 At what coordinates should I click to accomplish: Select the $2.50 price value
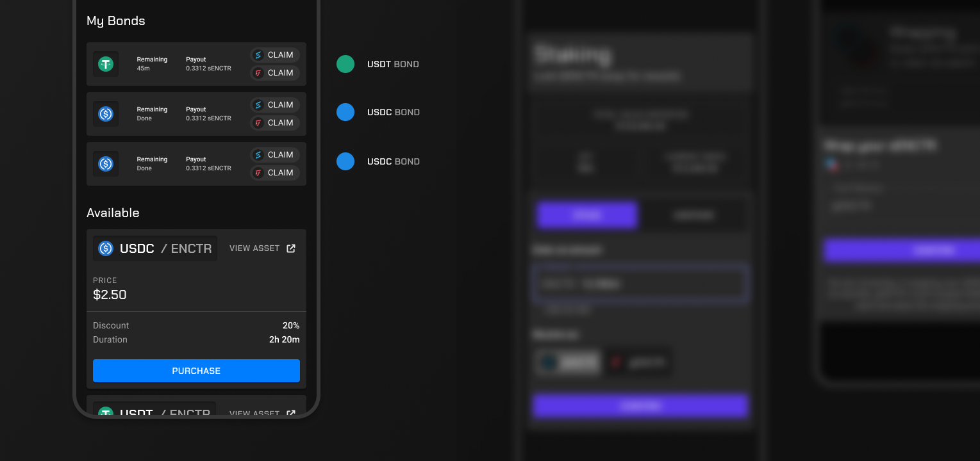(x=110, y=295)
